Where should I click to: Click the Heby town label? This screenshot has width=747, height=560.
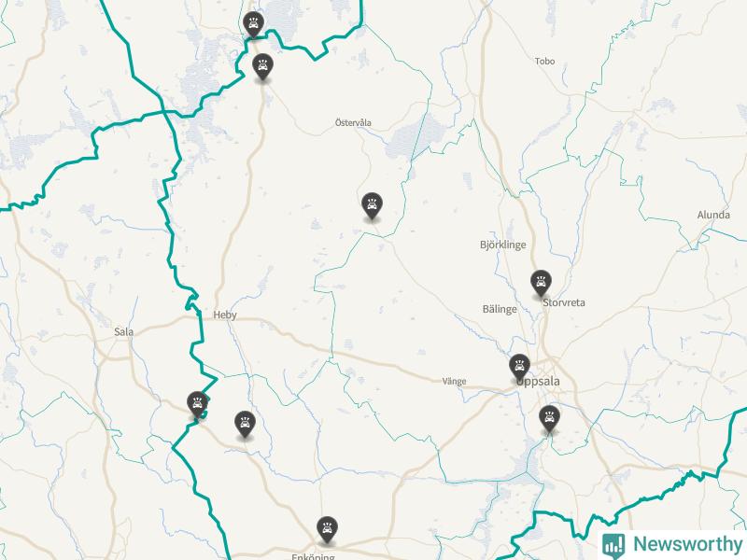coord(225,315)
